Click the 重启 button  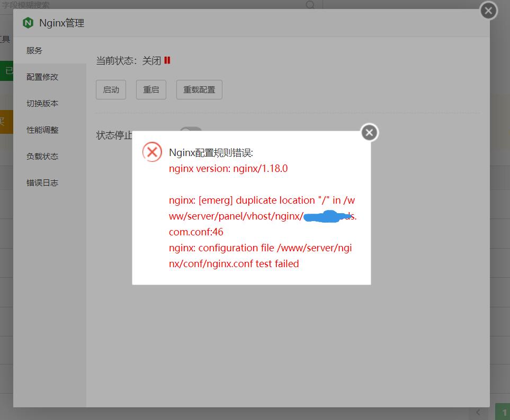[151, 89]
